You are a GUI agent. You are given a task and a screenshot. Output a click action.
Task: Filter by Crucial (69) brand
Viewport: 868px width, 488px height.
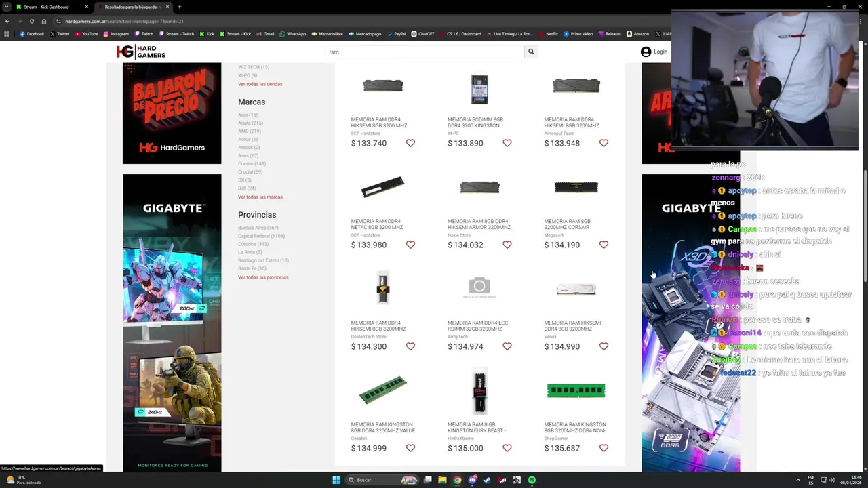tap(250, 171)
